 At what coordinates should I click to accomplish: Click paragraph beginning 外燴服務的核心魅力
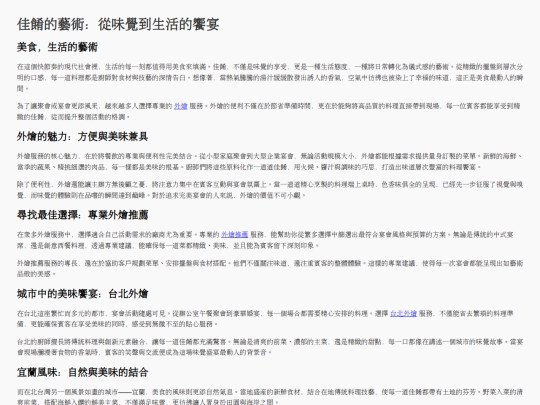point(270,162)
